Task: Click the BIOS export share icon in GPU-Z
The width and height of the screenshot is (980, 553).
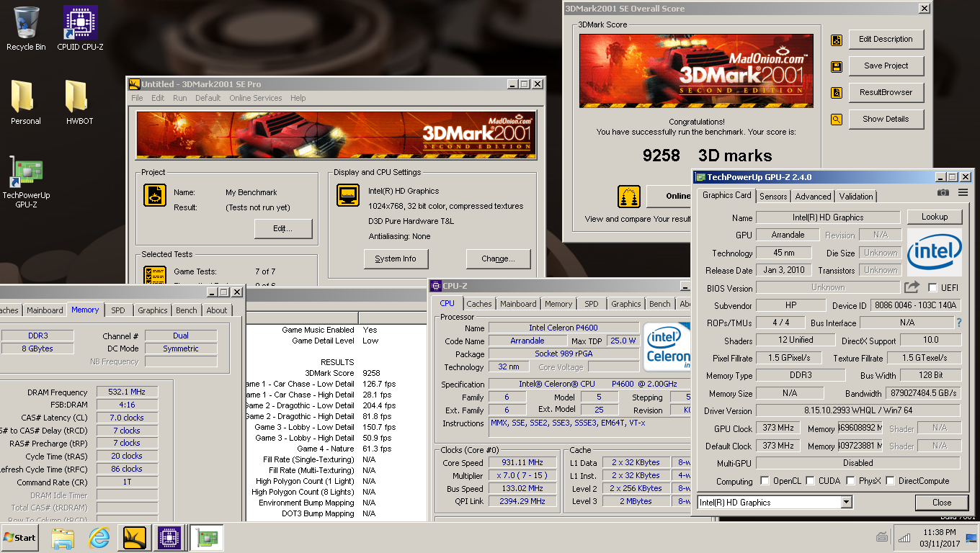Action: 912,287
